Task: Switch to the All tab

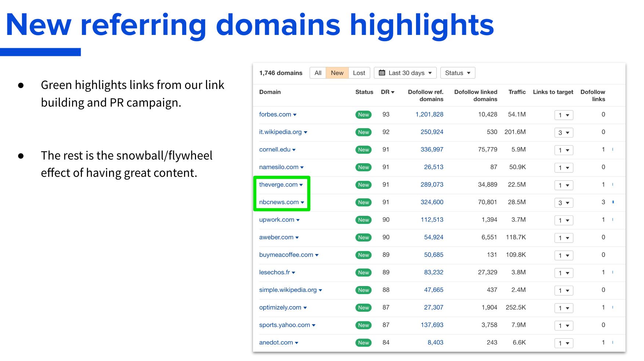Action: tap(318, 73)
